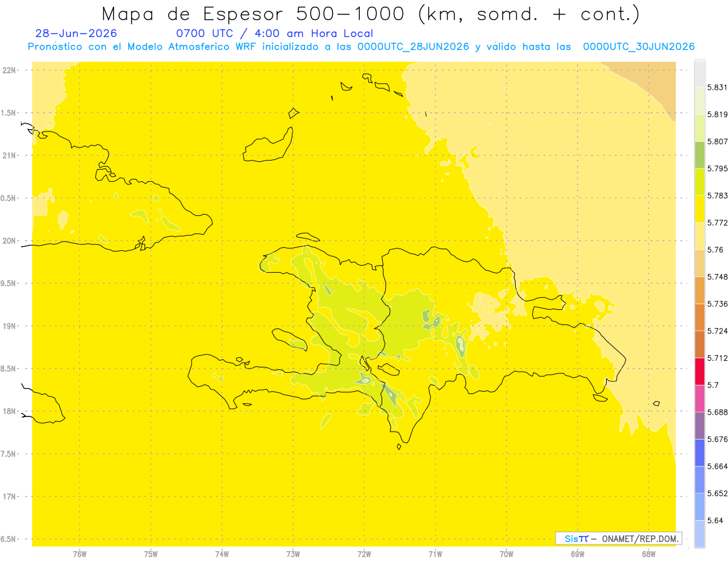Click the 71W longitude axis label
Screen dimensions: 728x562
(435, 554)
